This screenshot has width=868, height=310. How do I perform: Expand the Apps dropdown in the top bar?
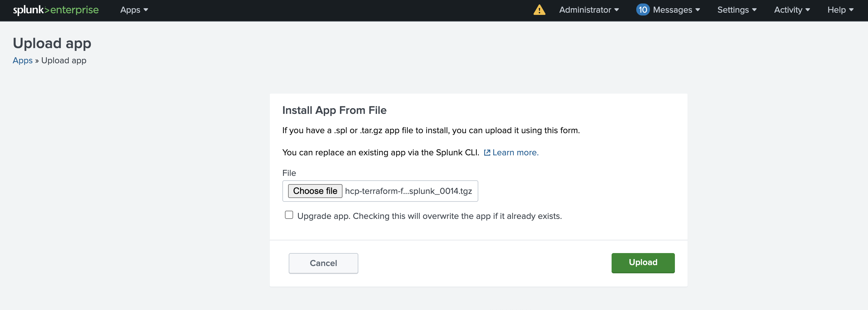click(134, 10)
